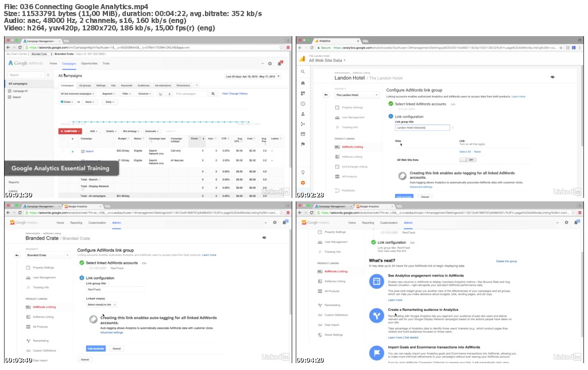The height and width of the screenshot is (370, 588).
Task: Select Campaign #1 in the 00:01:30 left panel
Action: coord(20,91)
